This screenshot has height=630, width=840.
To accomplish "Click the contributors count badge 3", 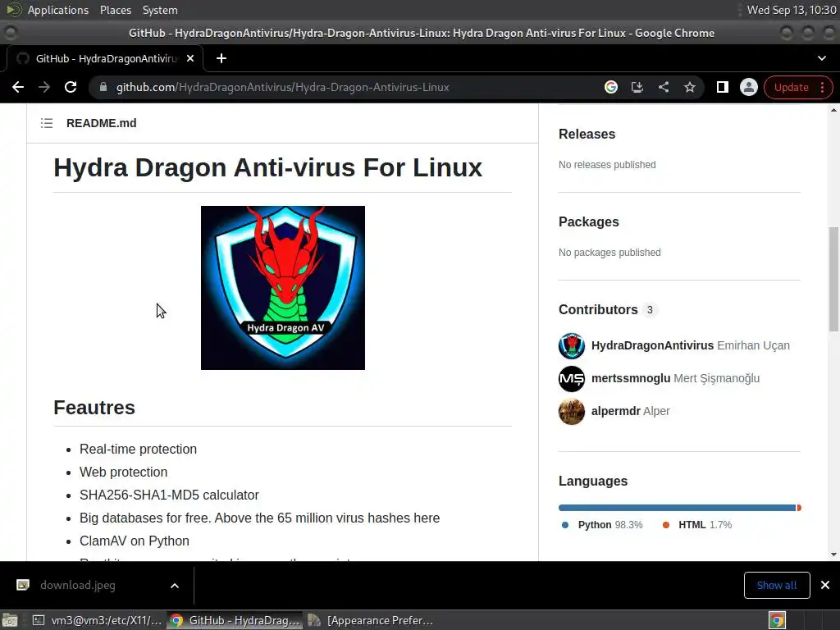I will (x=650, y=310).
